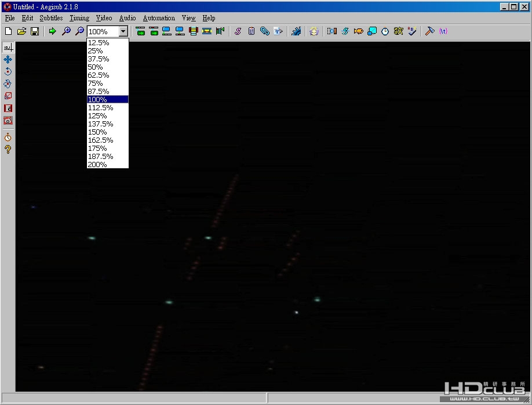
Task: Set video zoom to 75%
Action: click(108, 84)
